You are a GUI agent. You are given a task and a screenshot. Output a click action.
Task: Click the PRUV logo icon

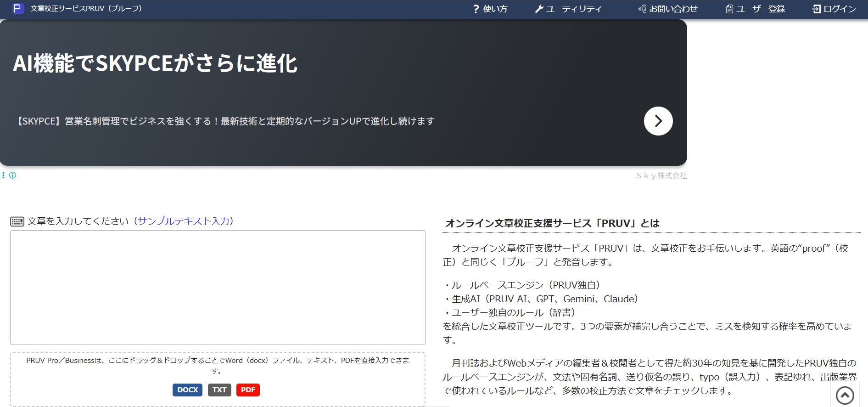18,8
